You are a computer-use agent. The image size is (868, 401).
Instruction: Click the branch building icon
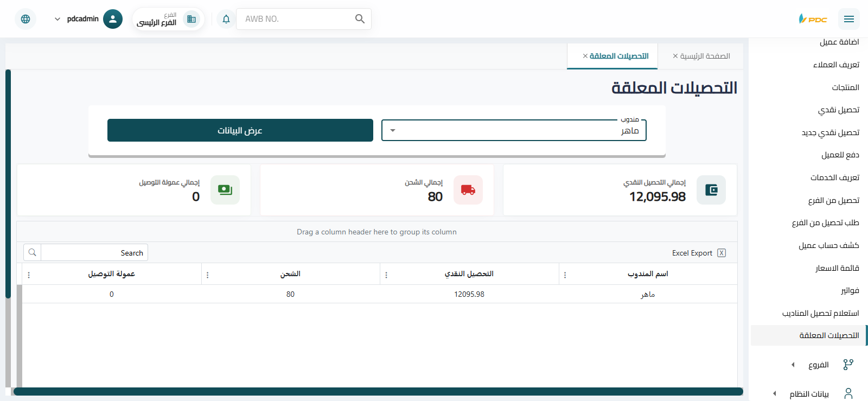click(x=191, y=19)
